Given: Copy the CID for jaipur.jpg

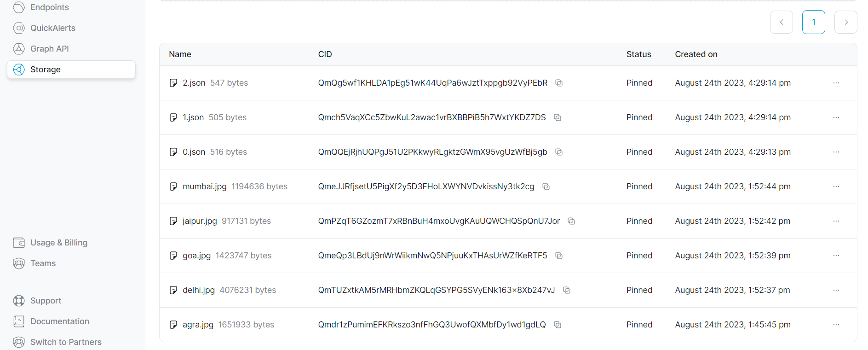Looking at the screenshot, I should pos(571,221).
